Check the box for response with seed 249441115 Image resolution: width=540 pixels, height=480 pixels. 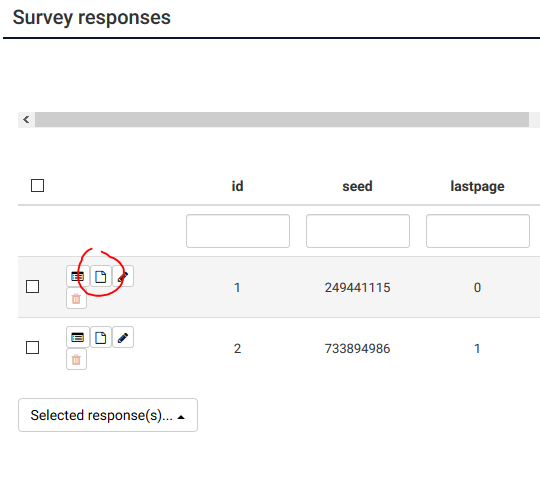(x=33, y=286)
